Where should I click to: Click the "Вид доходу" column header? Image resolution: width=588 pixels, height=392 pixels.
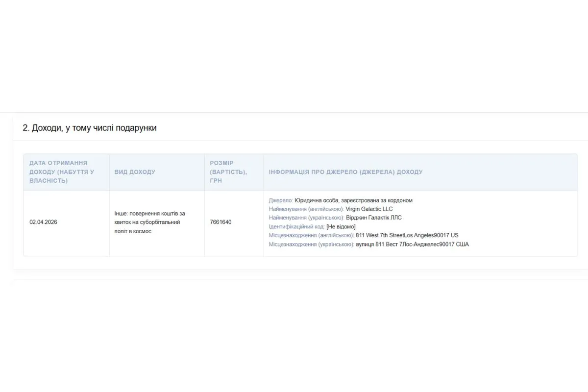[135, 172]
